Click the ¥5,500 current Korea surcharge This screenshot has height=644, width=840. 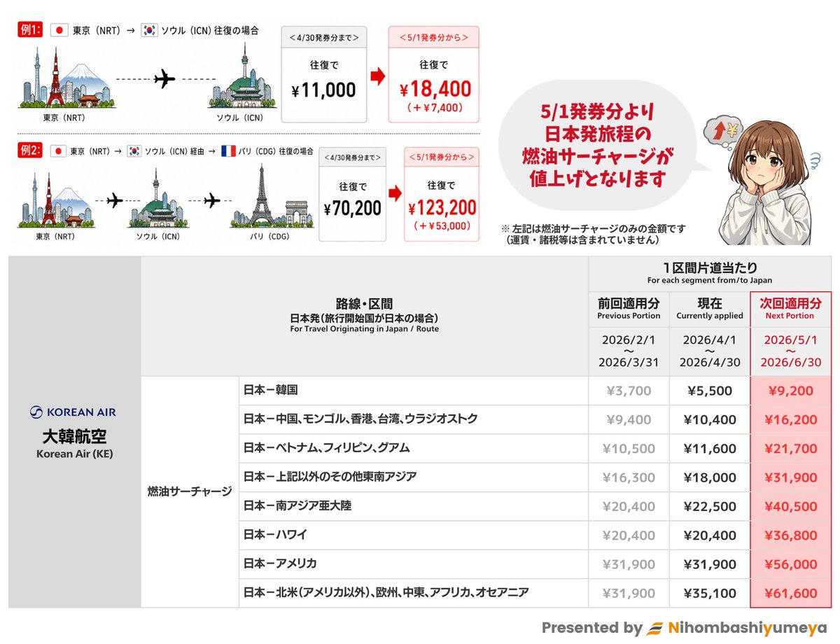click(x=710, y=391)
